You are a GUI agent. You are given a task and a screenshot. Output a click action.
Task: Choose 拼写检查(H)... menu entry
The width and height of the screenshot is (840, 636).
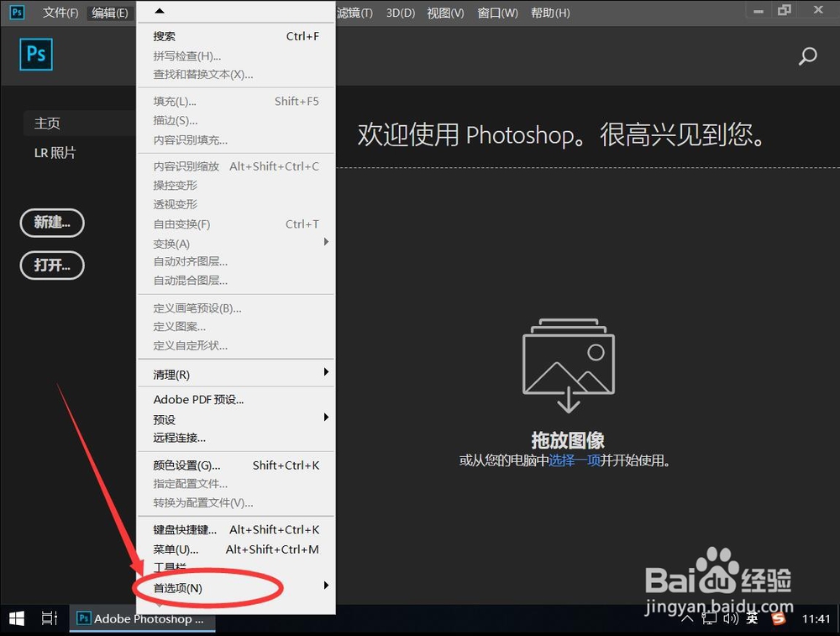(236, 55)
